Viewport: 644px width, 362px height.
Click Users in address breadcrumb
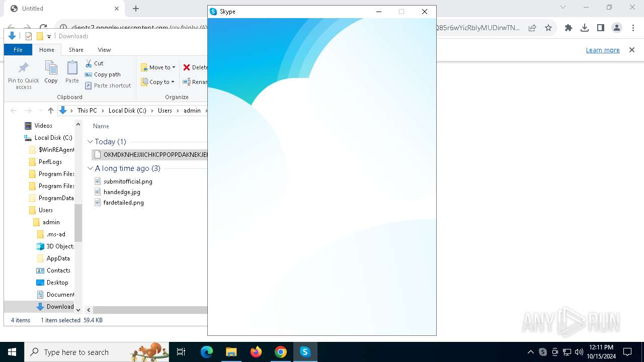(x=165, y=111)
